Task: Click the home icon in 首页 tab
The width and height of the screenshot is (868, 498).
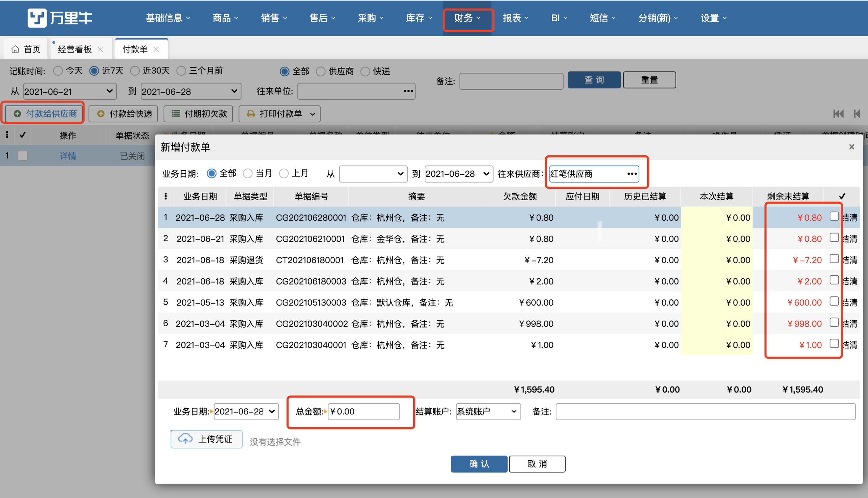Action: pyautogui.click(x=15, y=49)
